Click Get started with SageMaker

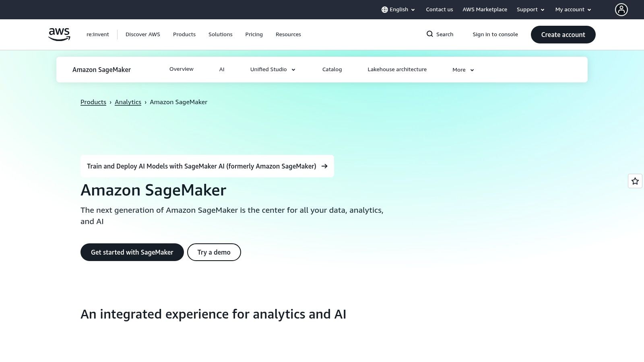(132, 252)
